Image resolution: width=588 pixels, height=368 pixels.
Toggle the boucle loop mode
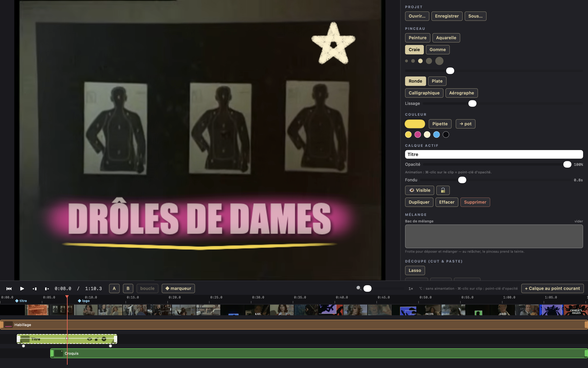pyautogui.click(x=147, y=288)
